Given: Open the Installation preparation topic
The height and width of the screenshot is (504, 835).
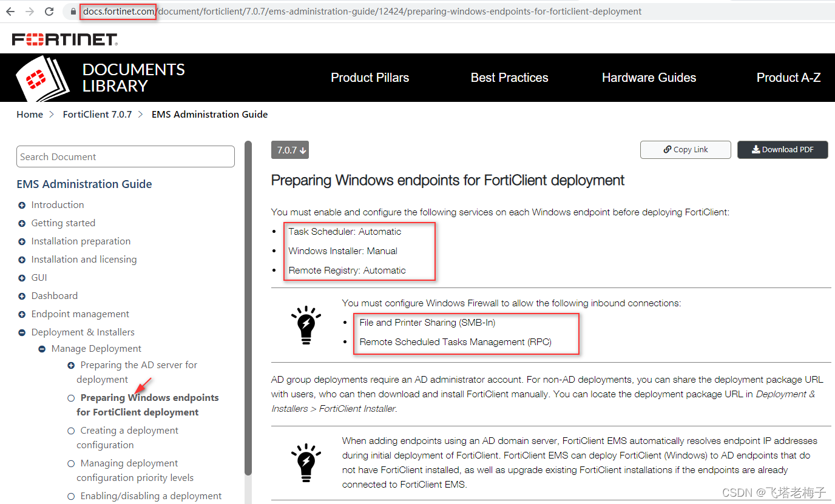Looking at the screenshot, I should [x=81, y=241].
